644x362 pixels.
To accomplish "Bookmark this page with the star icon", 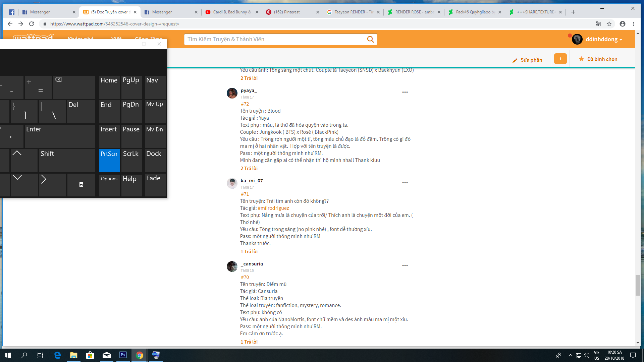I will (609, 24).
